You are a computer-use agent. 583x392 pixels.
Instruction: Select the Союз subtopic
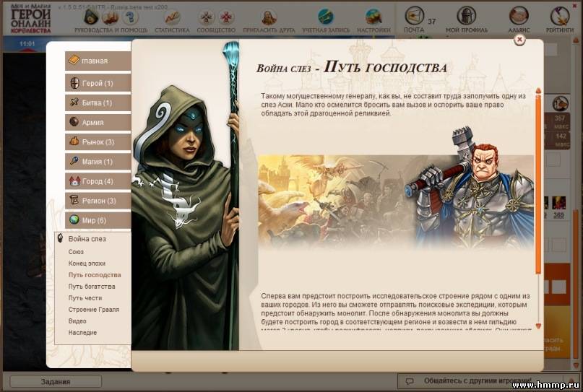tap(76, 252)
